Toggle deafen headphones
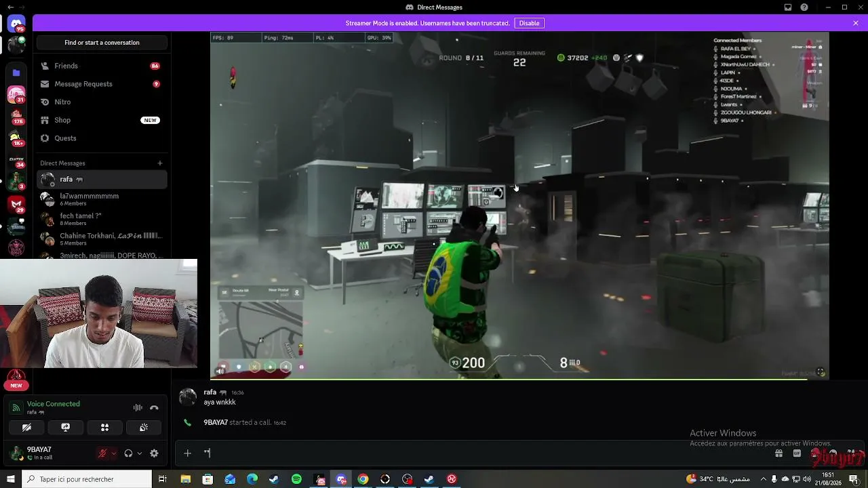 128,453
